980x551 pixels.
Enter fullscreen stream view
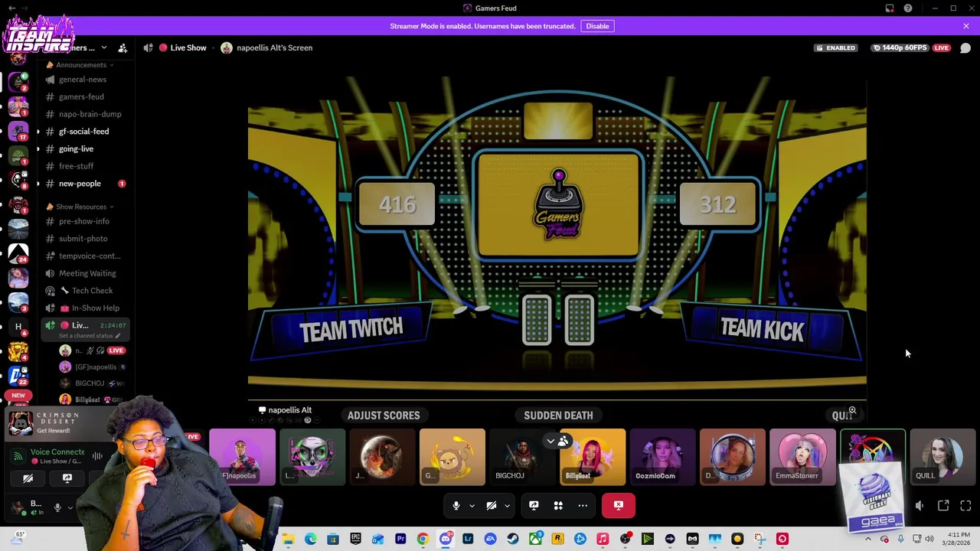pyautogui.click(x=965, y=506)
